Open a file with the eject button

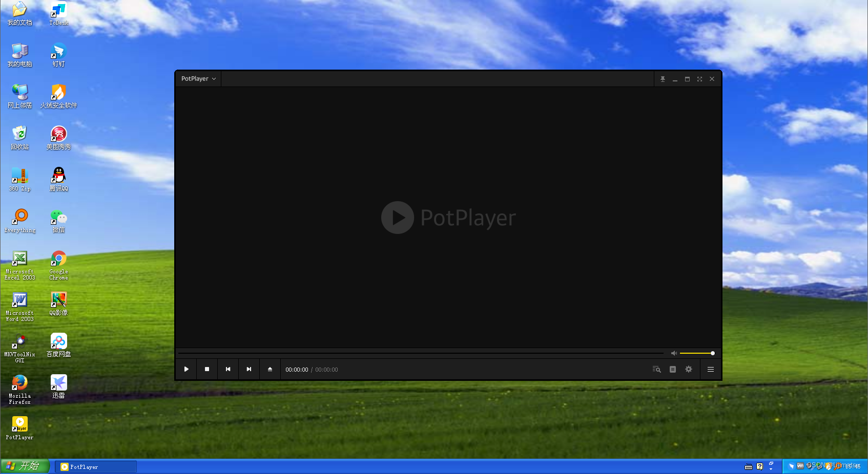point(270,369)
